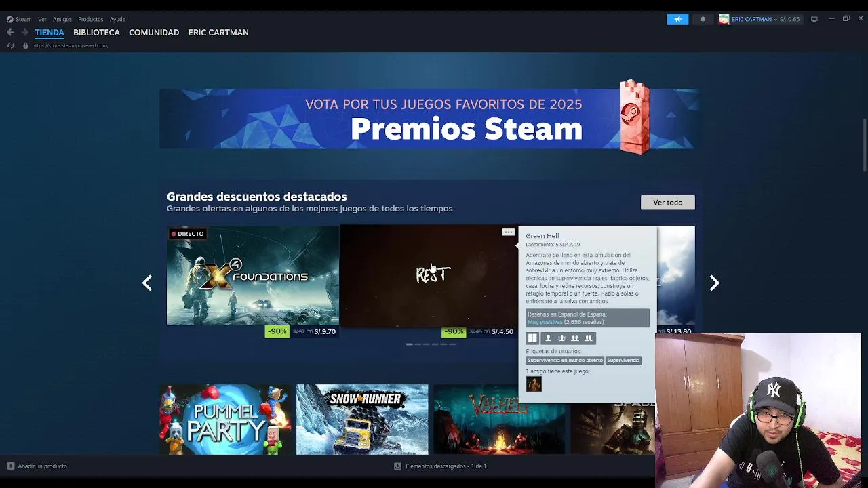Click the S/.9.70 price on X4 Foundations
Screen dimensions: 868x488
point(324,331)
